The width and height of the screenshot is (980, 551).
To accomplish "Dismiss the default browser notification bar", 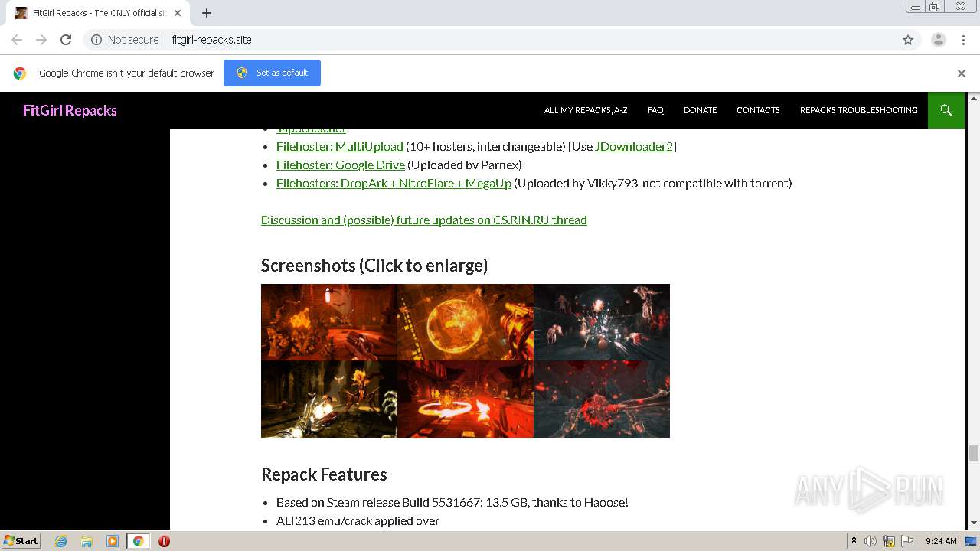I will [962, 73].
